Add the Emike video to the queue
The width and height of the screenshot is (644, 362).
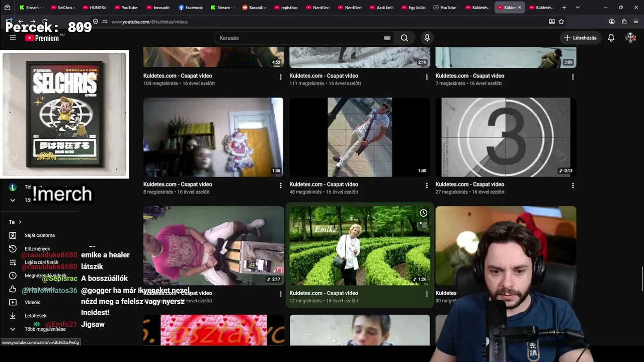(x=424, y=225)
